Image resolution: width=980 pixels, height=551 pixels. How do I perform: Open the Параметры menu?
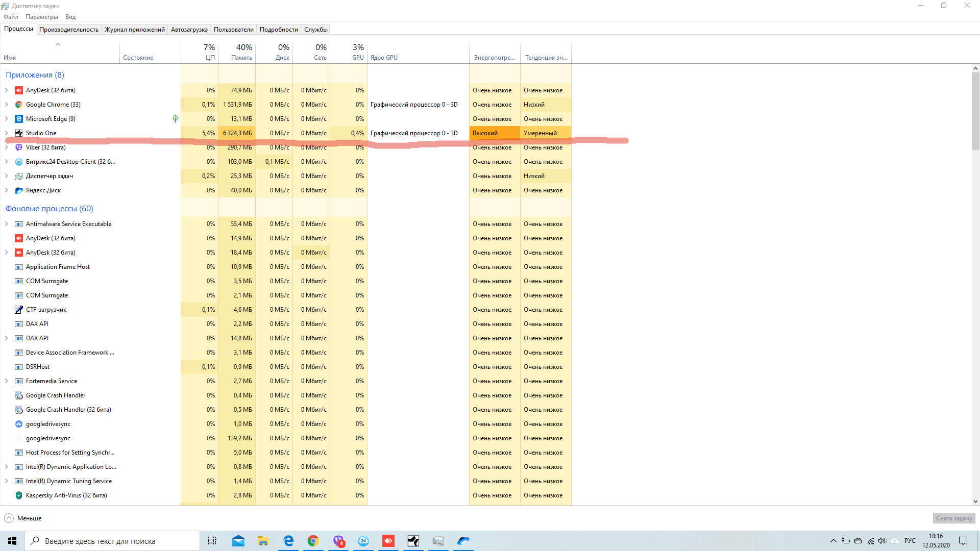pos(42,17)
